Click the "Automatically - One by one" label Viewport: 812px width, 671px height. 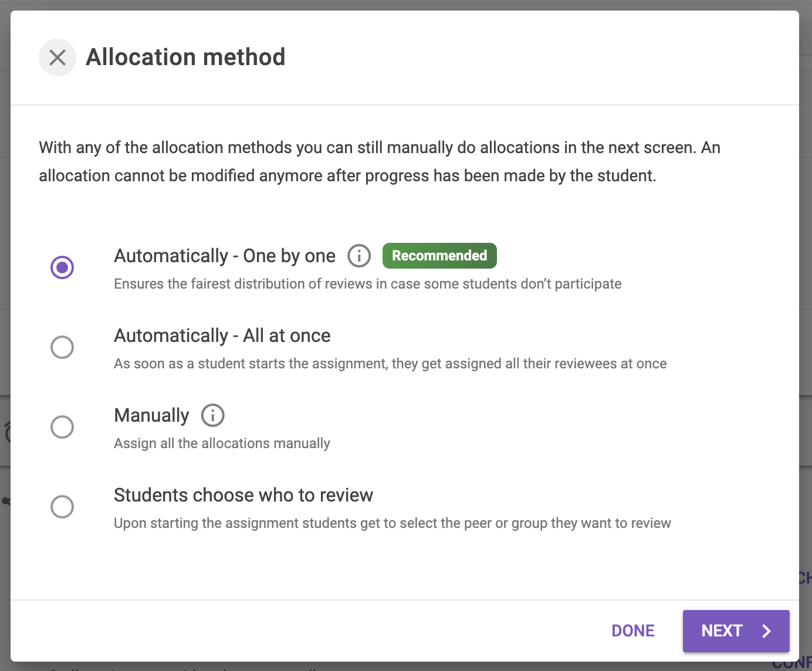225,256
